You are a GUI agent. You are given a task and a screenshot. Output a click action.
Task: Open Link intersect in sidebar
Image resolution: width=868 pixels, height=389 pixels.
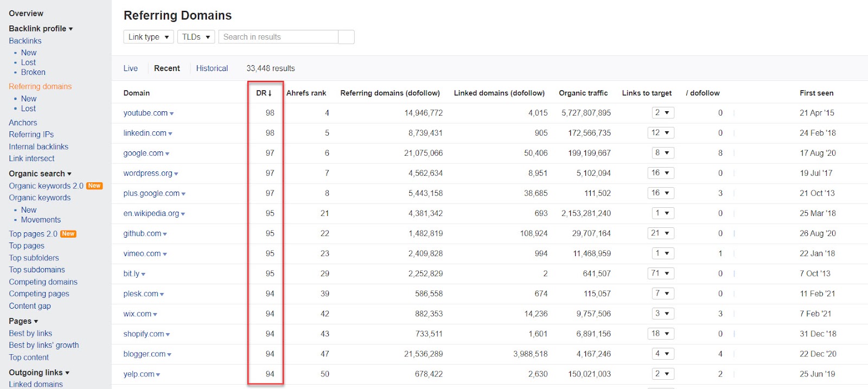(31, 158)
